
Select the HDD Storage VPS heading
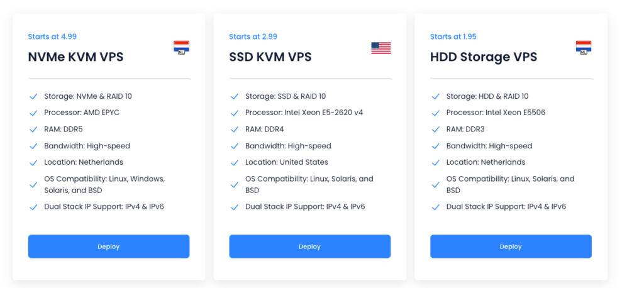coord(484,57)
